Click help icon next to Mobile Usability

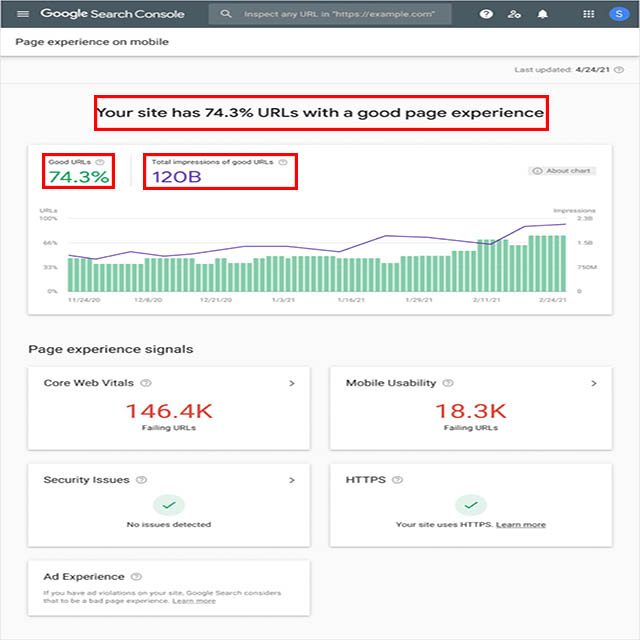447,383
